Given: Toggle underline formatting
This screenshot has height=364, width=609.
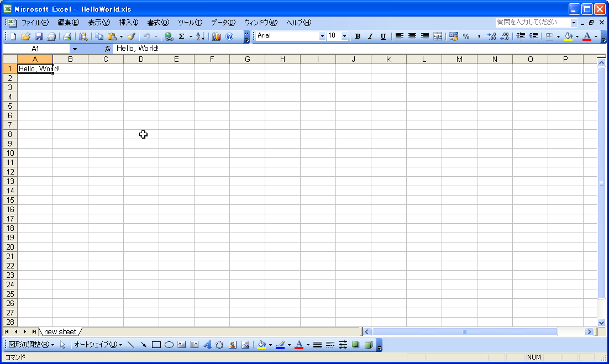Looking at the screenshot, I should click(x=383, y=36).
